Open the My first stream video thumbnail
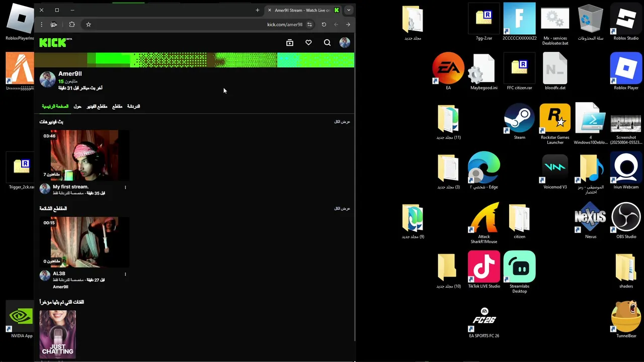 coord(85,155)
